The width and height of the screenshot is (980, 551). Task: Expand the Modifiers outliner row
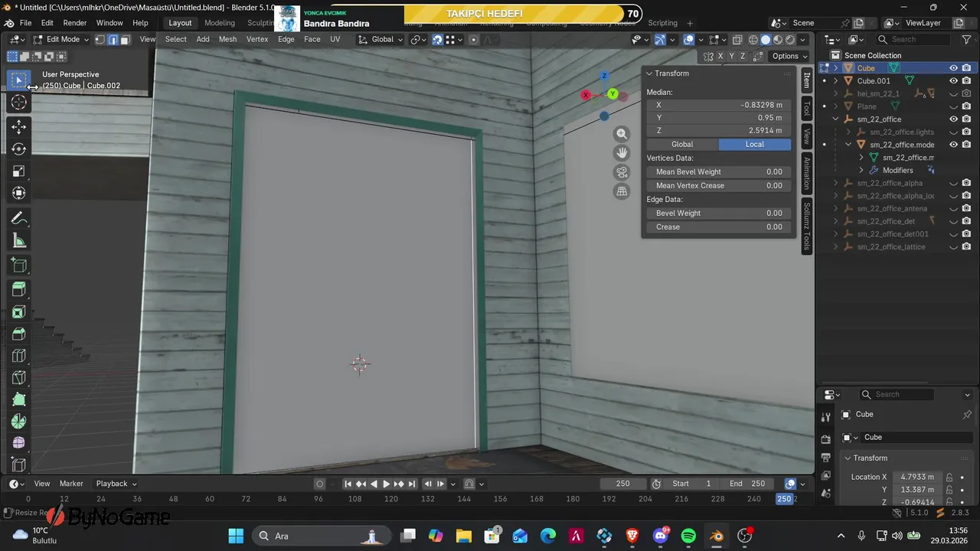click(861, 170)
